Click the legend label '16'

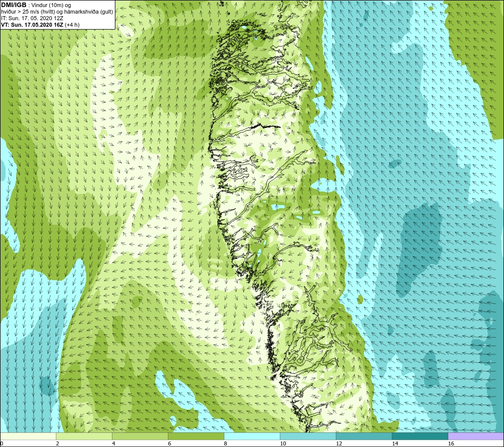pyautogui.click(x=451, y=443)
